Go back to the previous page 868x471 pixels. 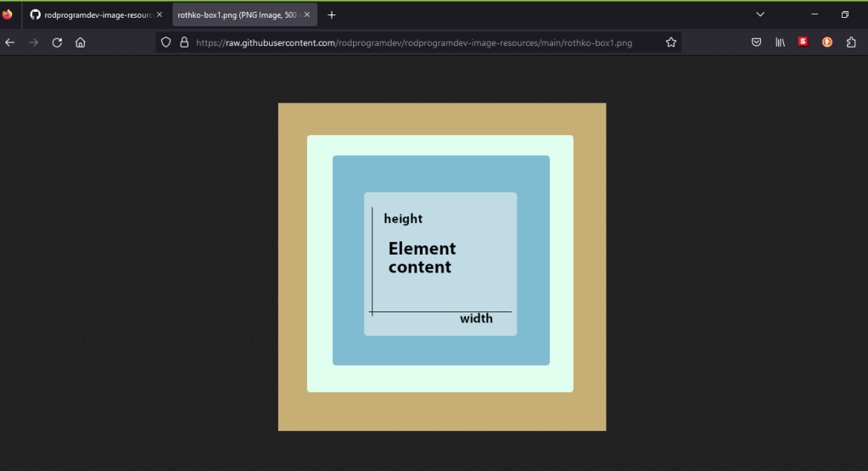(10, 42)
